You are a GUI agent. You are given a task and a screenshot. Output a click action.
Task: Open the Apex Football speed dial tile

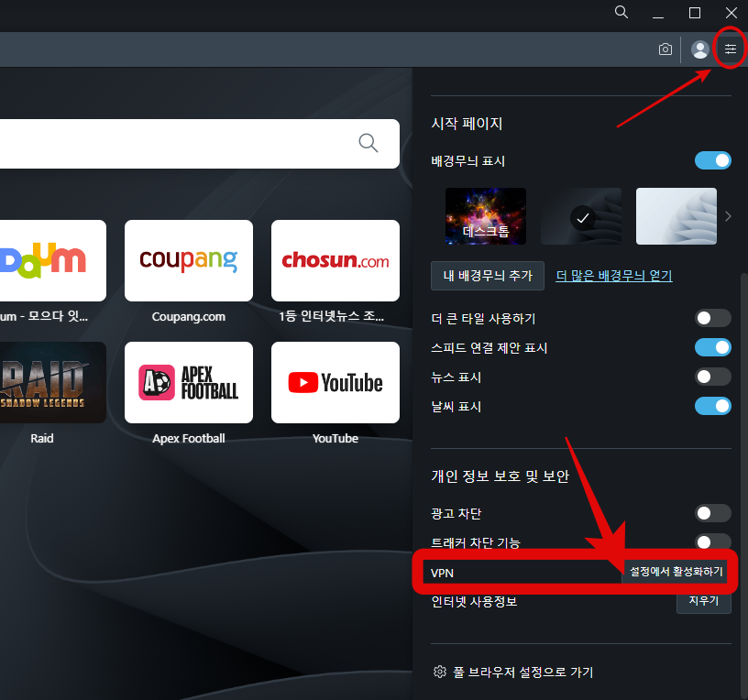188,382
